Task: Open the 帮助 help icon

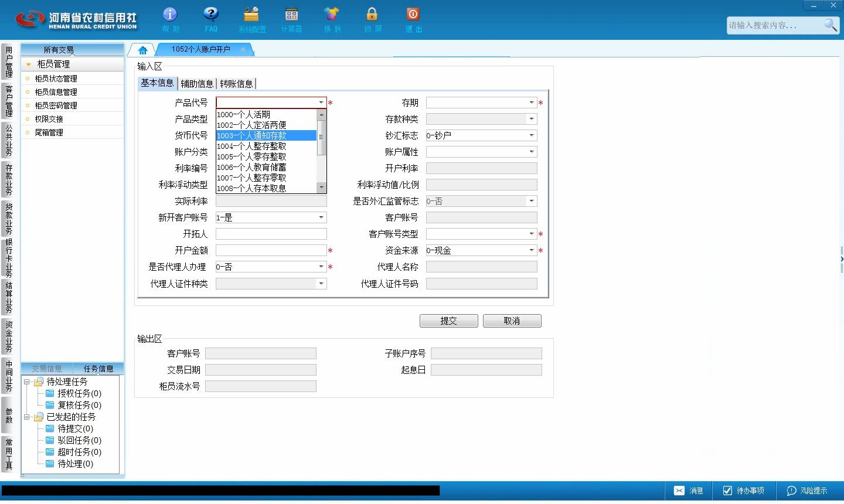Action: tap(171, 19)
